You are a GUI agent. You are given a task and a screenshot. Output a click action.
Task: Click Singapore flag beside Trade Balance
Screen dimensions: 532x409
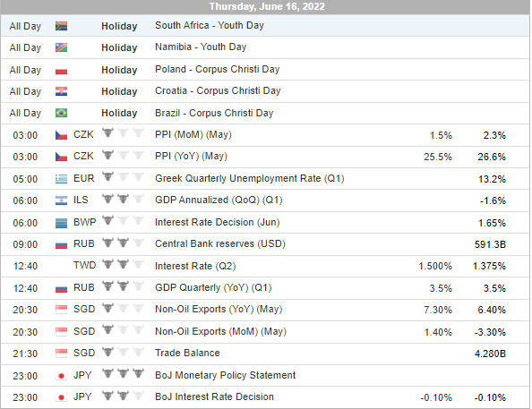(61, 354)
